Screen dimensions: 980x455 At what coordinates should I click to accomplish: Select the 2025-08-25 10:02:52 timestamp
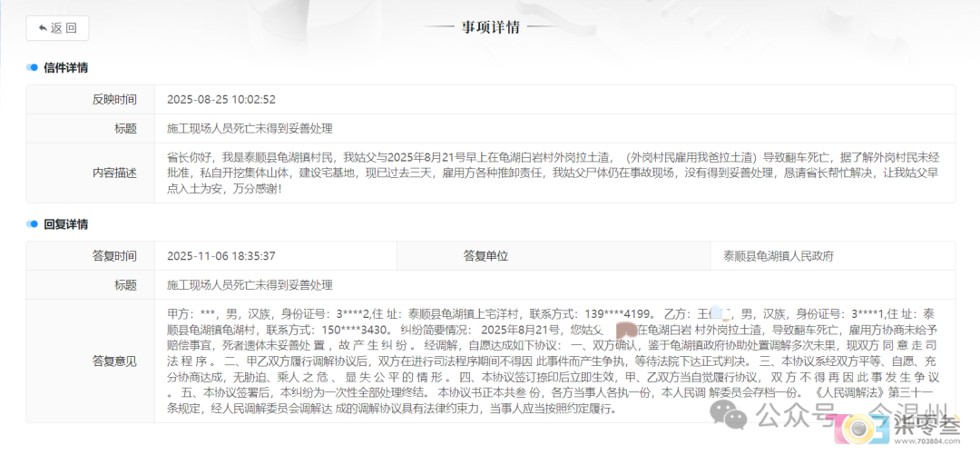pyautogui.click(x=220, y=100)
